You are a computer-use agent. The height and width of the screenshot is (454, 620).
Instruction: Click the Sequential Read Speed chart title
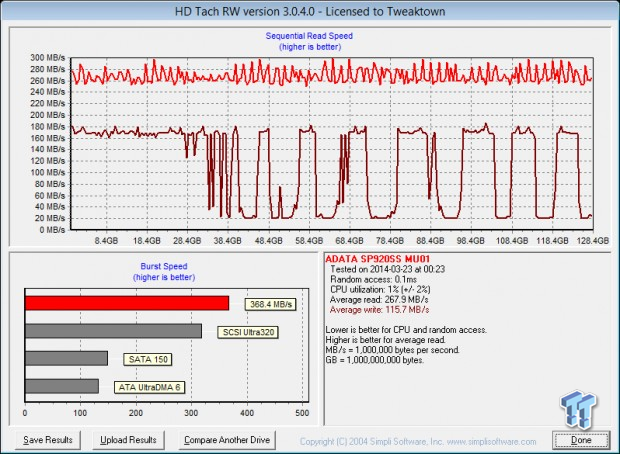pos(309,36)
